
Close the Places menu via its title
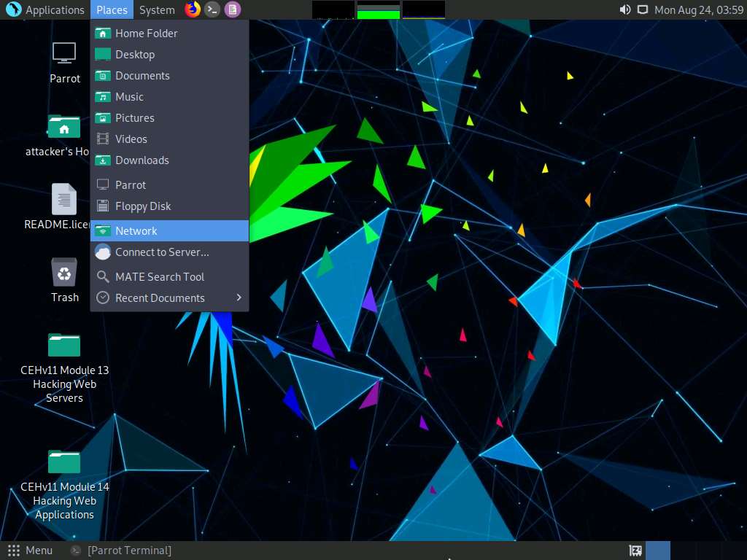[112, 9]
